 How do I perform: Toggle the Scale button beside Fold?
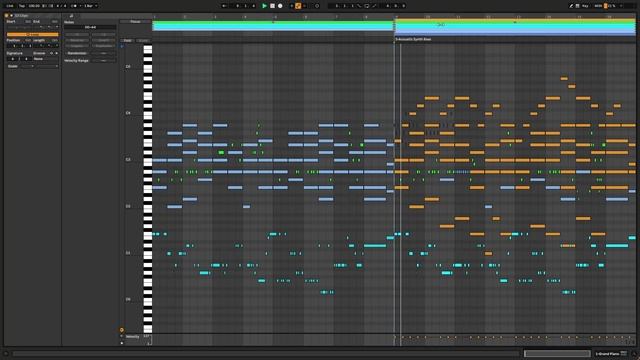click(x=143, y=41)
